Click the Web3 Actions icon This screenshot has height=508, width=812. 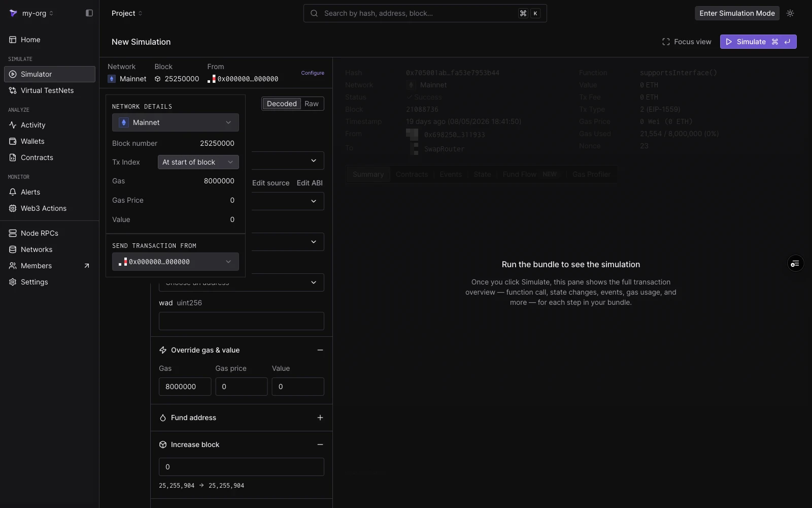(13, 208)
